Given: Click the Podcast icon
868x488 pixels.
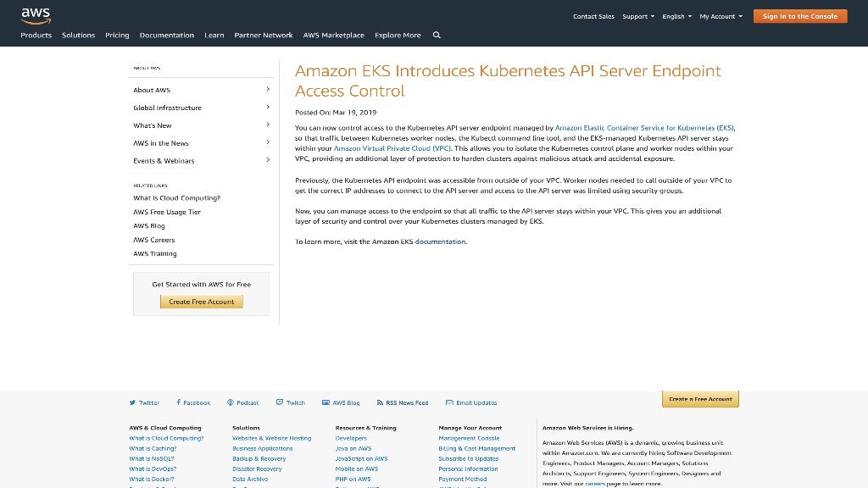Looking at the screenshot, I should 231,402.
